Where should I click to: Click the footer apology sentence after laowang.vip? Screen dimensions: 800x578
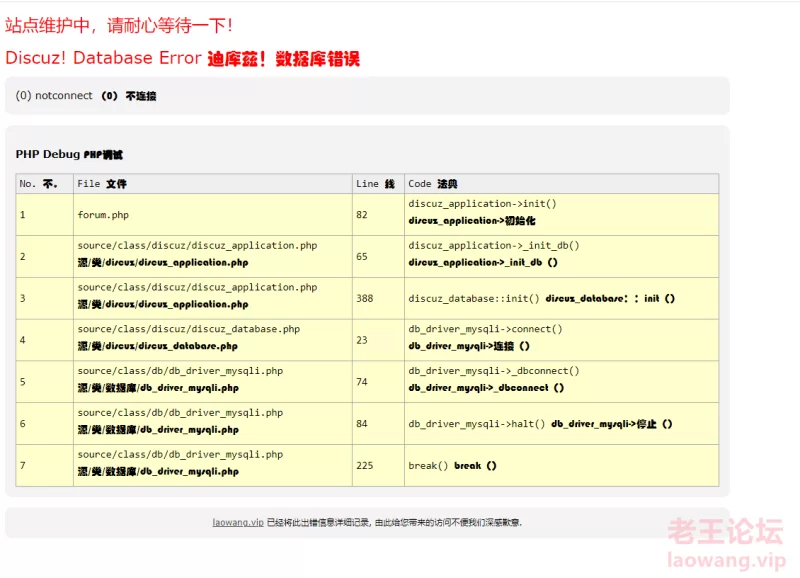[394, 522]
